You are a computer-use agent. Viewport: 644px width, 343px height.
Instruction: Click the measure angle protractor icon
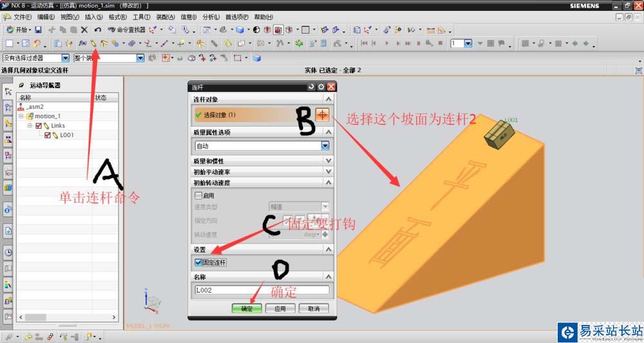point(442,30)
